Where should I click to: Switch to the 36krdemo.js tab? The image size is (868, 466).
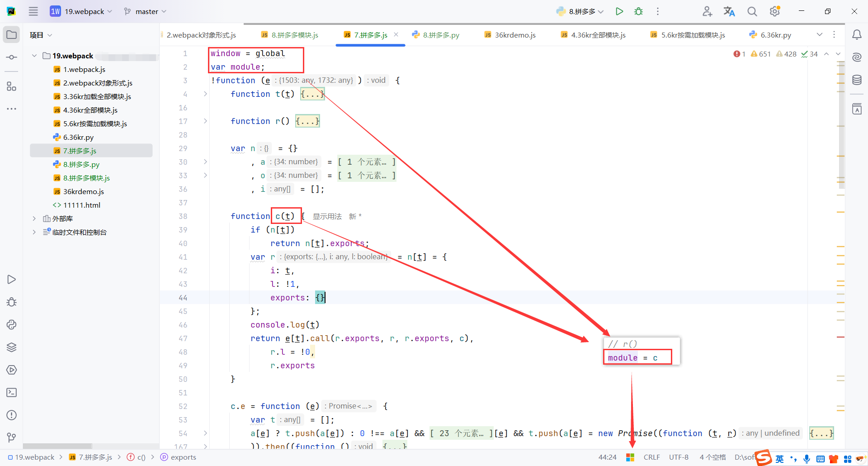[514, 34]
